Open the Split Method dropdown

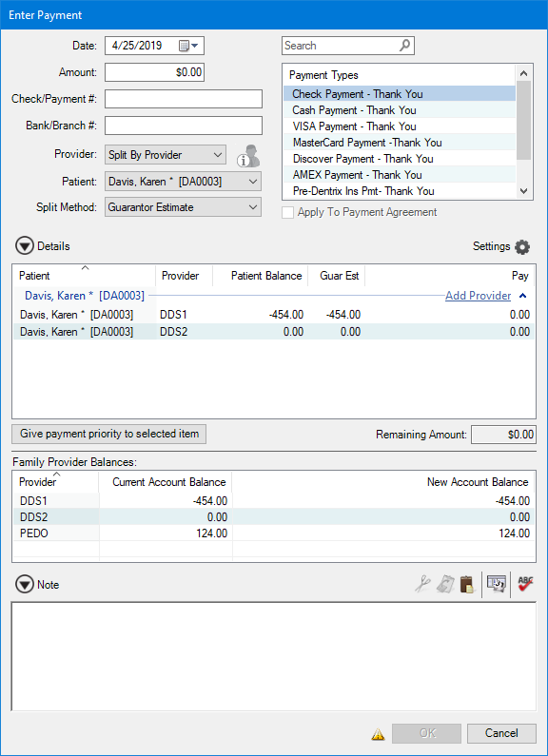(x=183, y=207)
